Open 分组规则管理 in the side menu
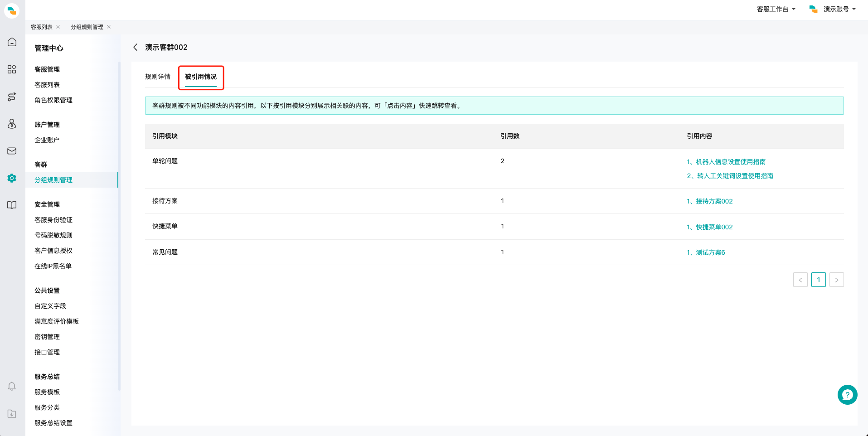 coord(53,180)
